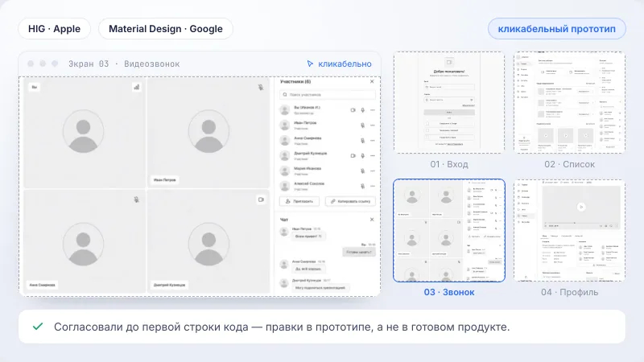Click muted microphone icon in Анна Смирнова participant row

click(x=363, y=140)
